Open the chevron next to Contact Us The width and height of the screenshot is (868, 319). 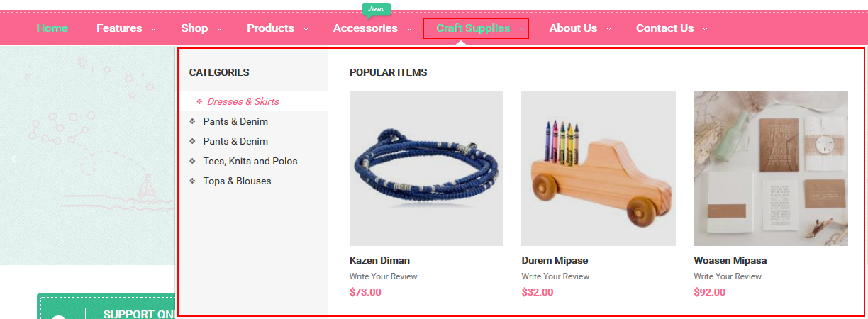(x=705, y=29)
